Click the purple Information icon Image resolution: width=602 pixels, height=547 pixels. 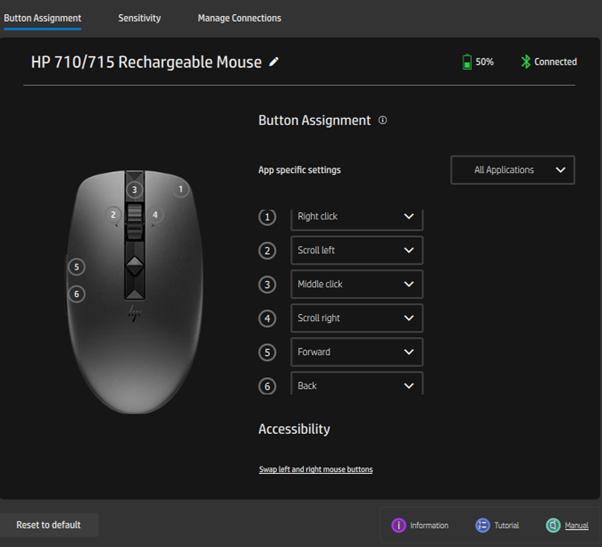tap(399, 525)
